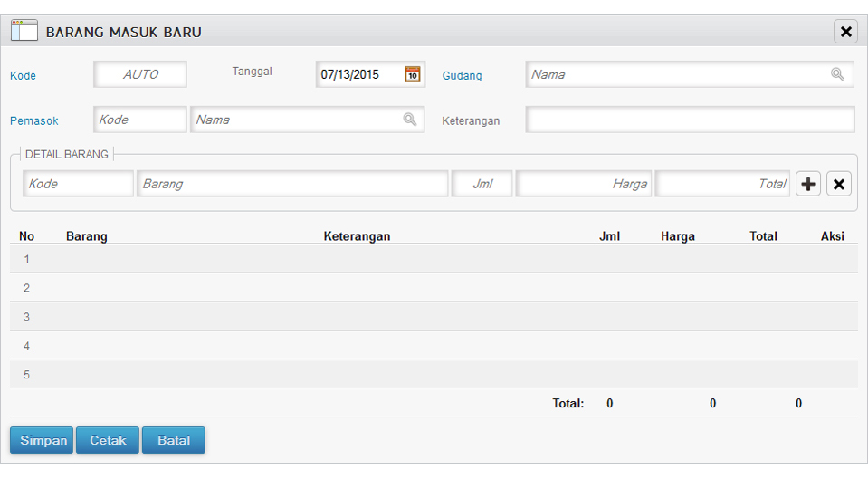Select table row number 1

pyautogui.click(x=434, y=259)
